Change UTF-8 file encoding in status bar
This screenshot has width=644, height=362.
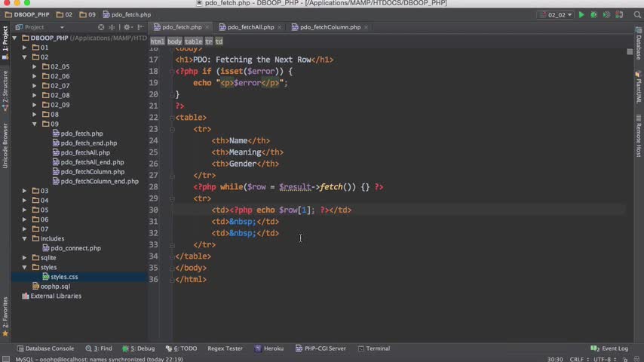pyautogui.click(x=605, y=359)
